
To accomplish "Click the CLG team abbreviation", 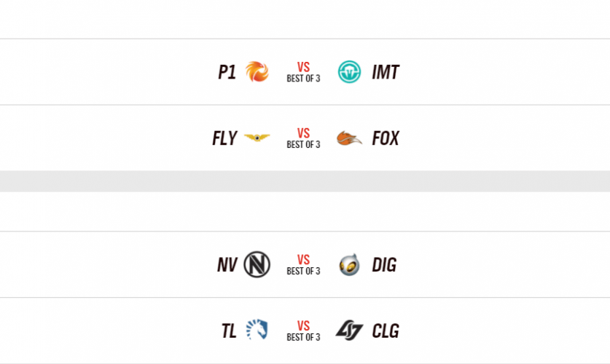I will 386,331.
